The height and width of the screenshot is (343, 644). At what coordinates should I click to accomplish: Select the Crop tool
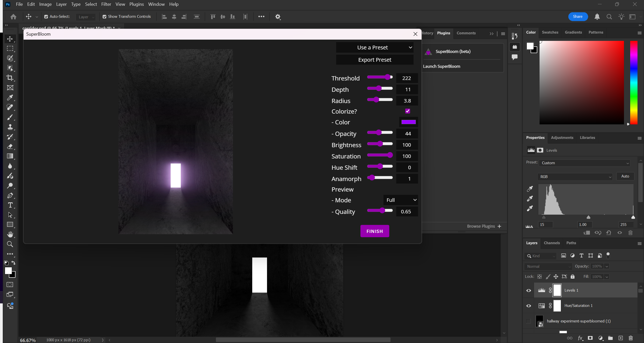[x=10, y=78]
